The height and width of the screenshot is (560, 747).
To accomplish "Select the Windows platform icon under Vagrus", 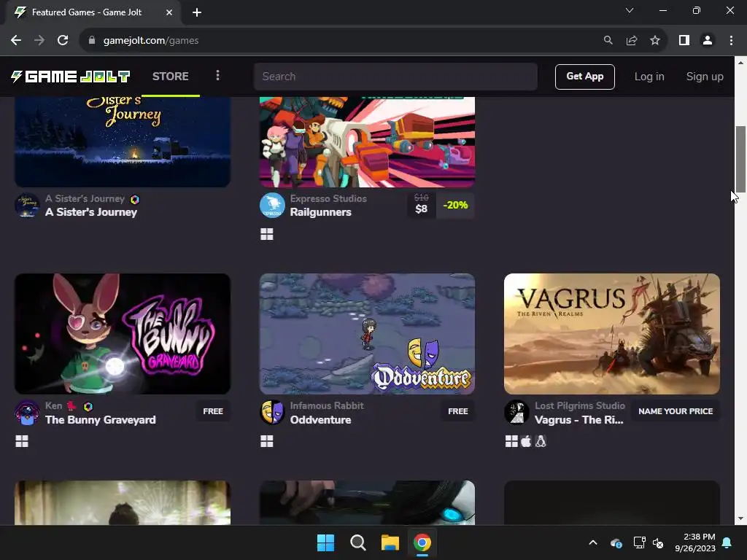I will tap(511, 441).
